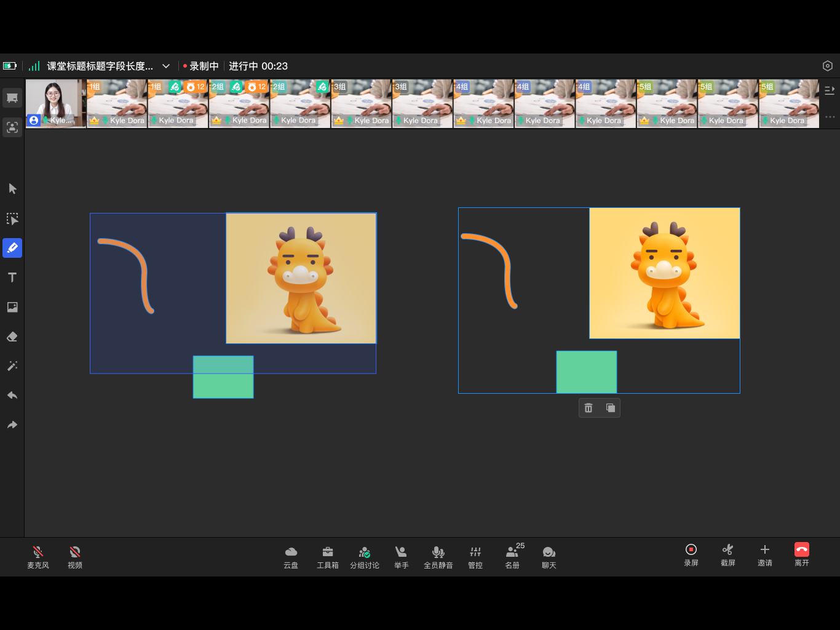The width and height of the screenshot is (840, 630).
Task: Turn on the 视频 camera
Action: pos(75,556)
